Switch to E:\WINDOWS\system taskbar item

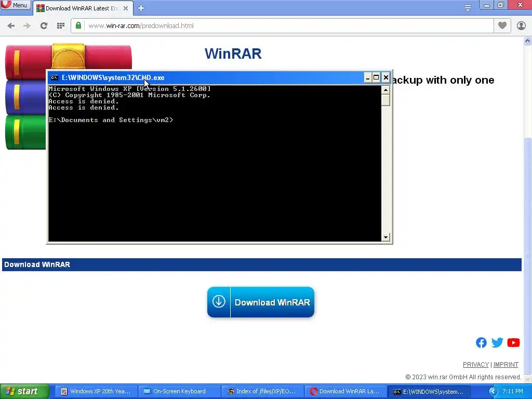(x=429, y=391)
